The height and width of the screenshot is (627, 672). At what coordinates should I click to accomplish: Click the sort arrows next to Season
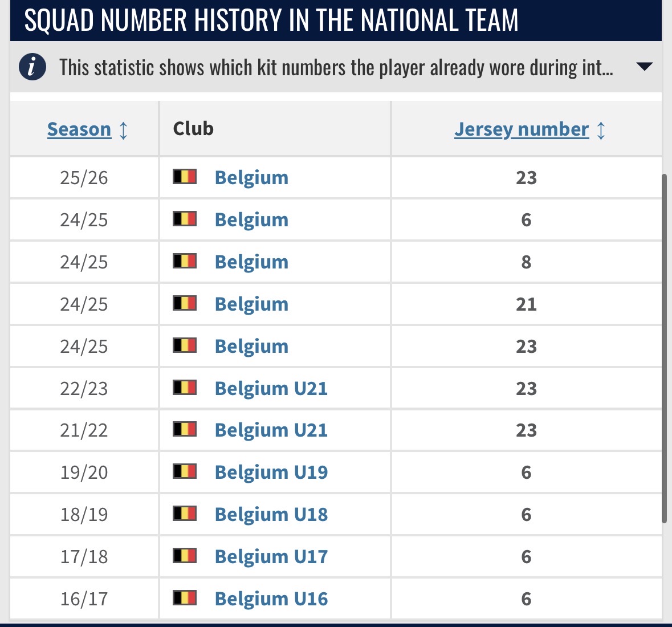click(x=124, y=130)
